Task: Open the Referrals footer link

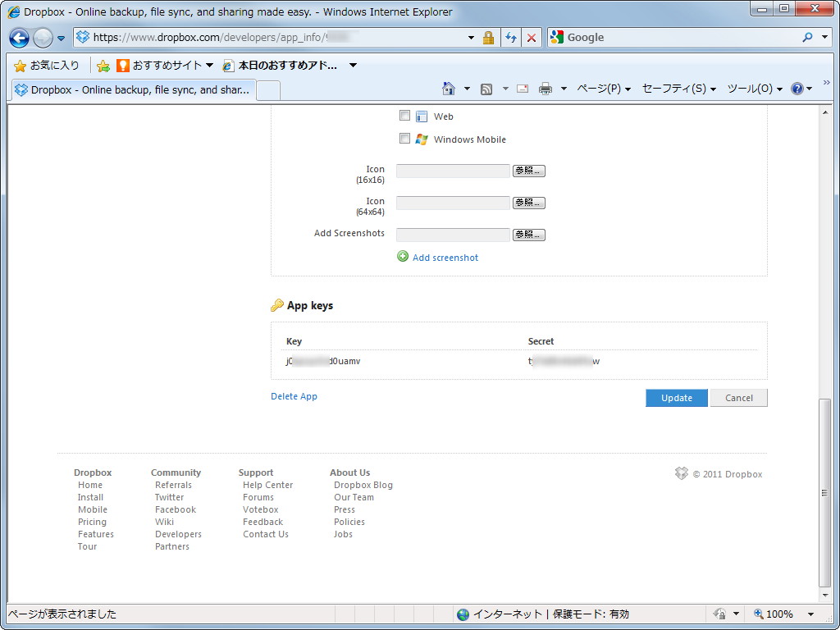Action: tap(173, 485)
